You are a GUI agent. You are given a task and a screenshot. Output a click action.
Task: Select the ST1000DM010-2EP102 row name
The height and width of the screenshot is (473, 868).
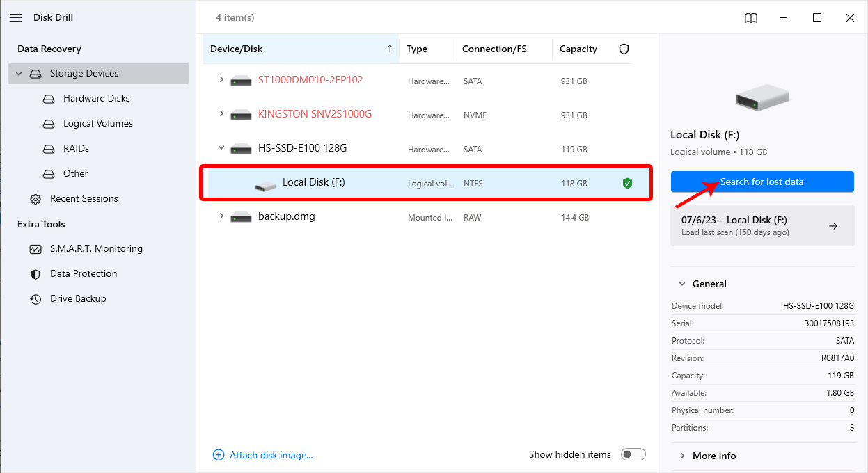tap(310, 80)
